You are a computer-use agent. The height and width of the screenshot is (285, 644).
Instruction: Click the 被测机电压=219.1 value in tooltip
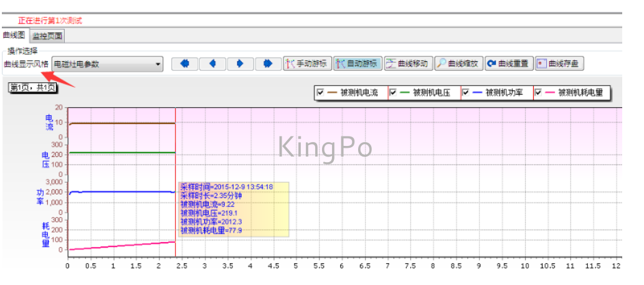[209, 213]
